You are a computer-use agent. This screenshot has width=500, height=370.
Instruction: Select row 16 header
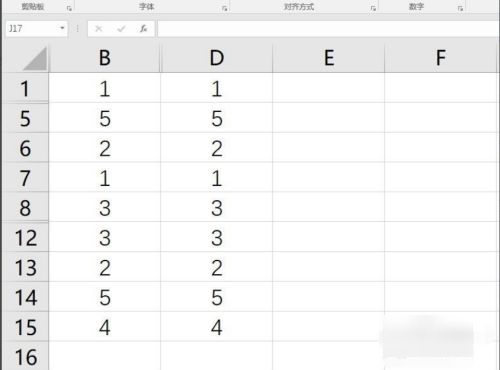pos(26,357)
